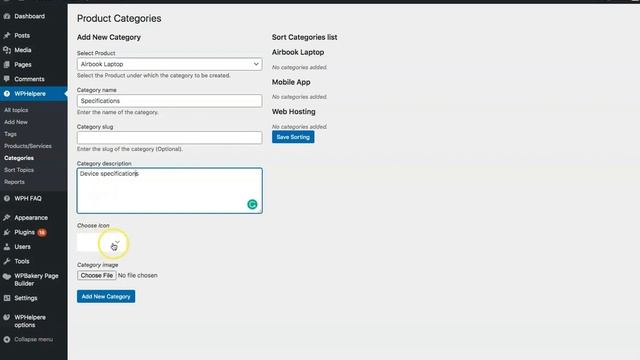The image size is (640, 360).
Task: Go to Categories submenu
Action: tap(19, 158)
